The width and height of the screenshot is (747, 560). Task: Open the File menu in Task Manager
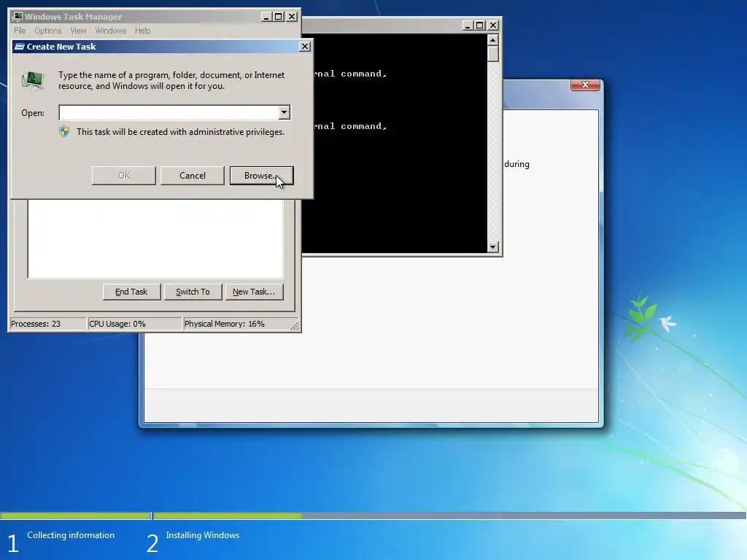point(20,31)
